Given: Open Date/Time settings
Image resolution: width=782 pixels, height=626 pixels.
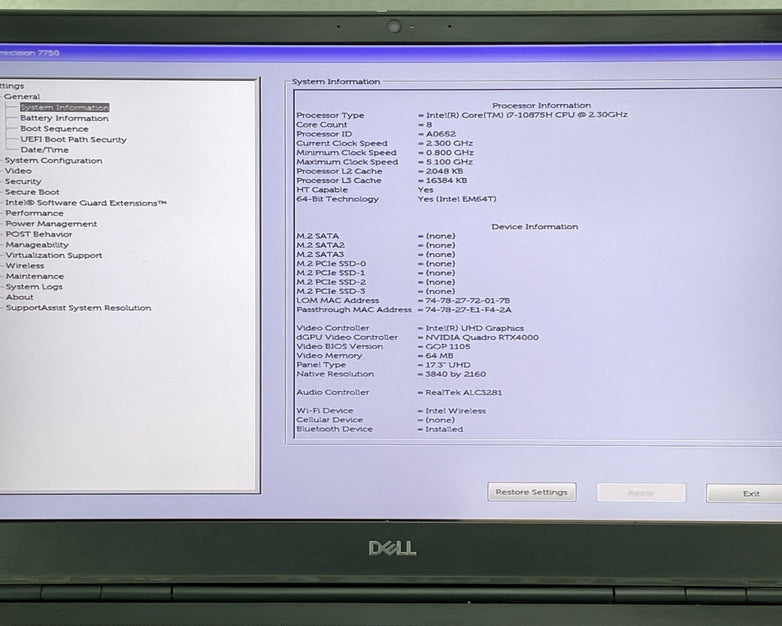Looking at the screenshot, I should click(44, 150).
